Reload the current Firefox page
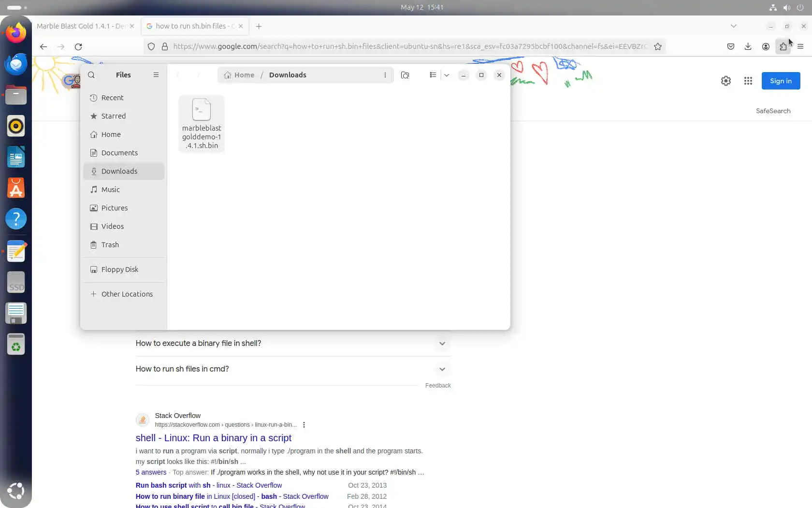Screen dimensions: 812x508 pos(78,46)
